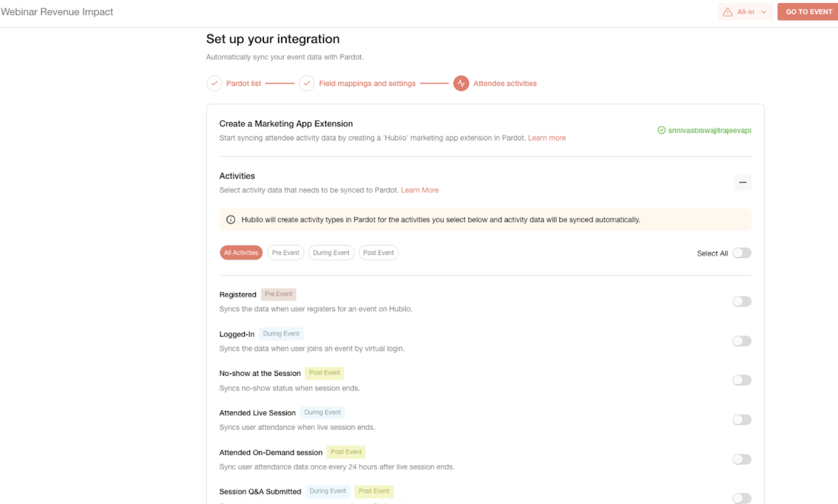The width and height of the screenshot is (838, 504).
Task: Click the green connected checkmark icon
Action: pyautogui.click(x=662, y=130)
